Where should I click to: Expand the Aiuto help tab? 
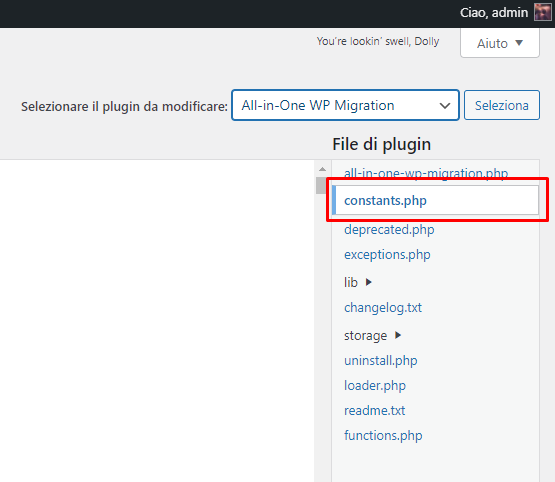coord(500,43)
